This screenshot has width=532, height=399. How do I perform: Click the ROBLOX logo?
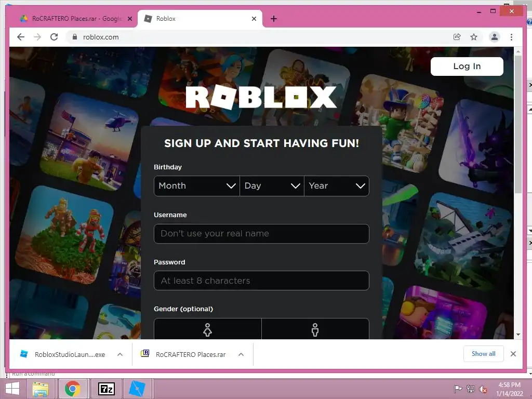click(261, 97)
